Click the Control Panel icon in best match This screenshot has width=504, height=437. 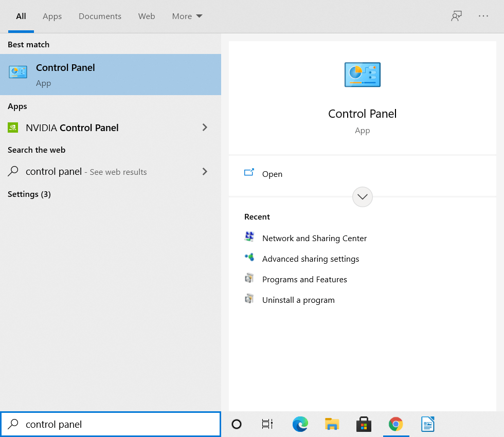[18, 72]
